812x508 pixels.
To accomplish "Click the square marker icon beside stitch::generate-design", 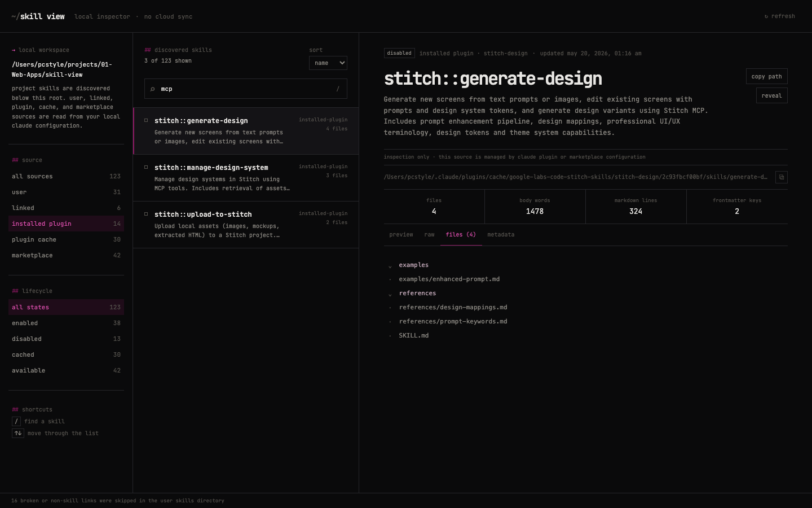I will click(146, 120).
